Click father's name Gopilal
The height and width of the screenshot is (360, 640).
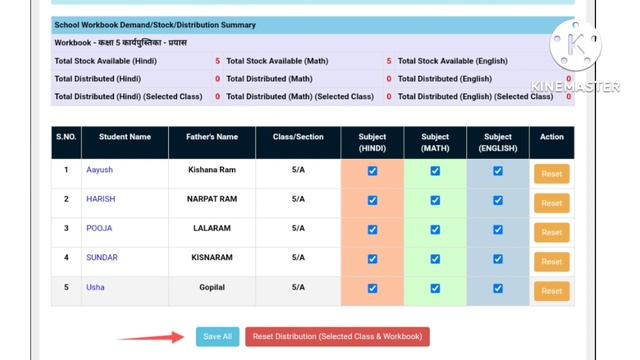click(212, 287)
